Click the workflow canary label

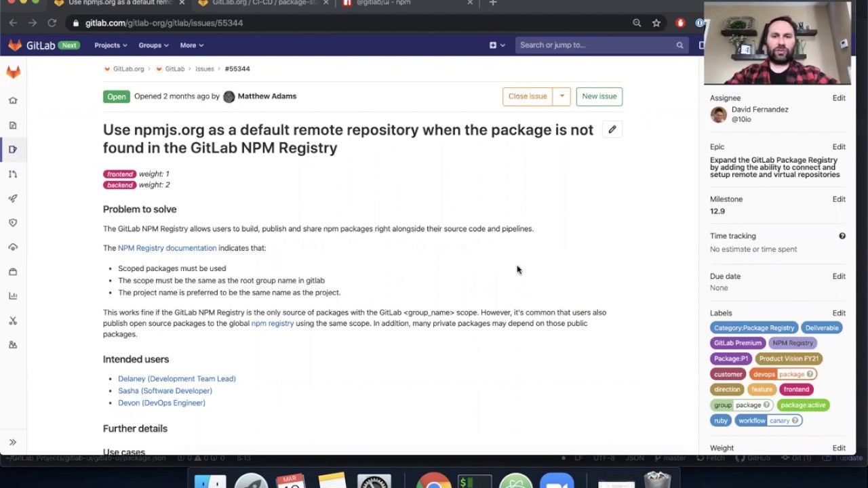[768, 421]
